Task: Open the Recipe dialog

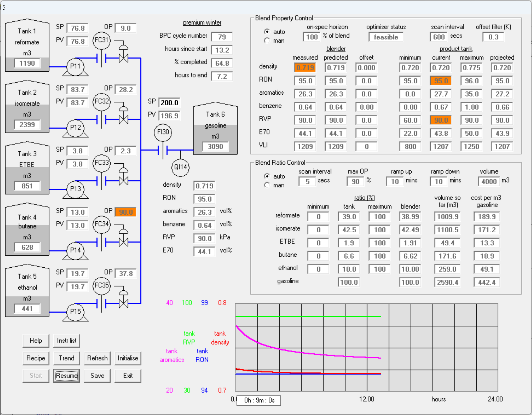Action: click(36, 358)
